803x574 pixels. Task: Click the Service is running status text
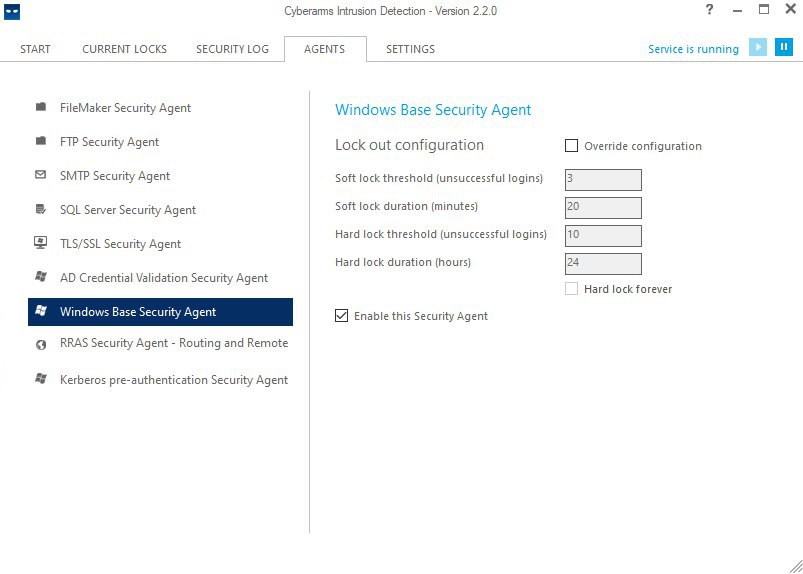(x=693, y=49)
